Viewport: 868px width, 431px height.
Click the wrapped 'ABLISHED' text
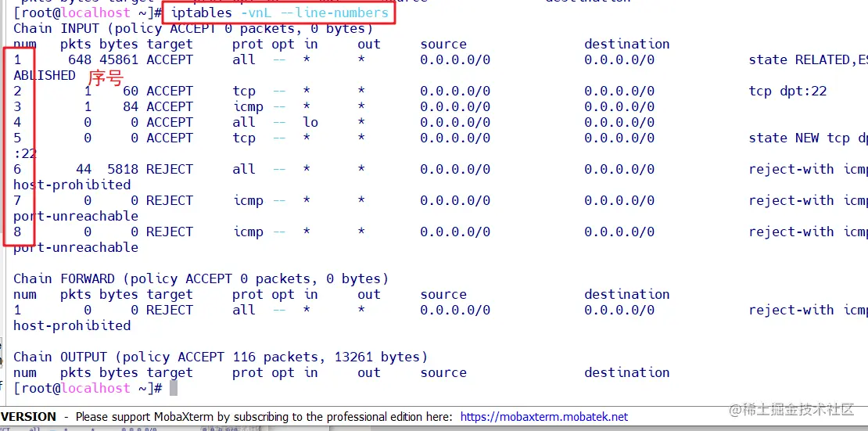point(45,75)
